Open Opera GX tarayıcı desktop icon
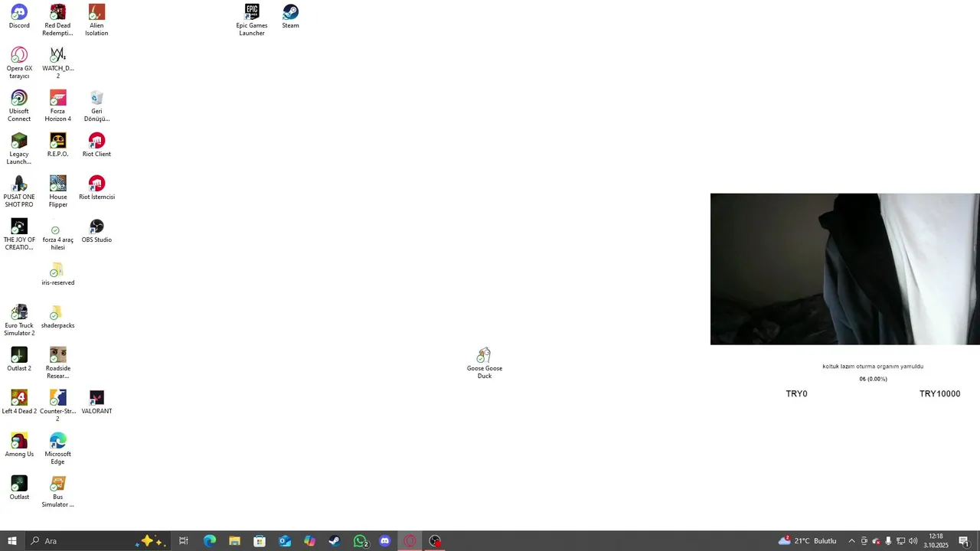 (x=19, y=63)
